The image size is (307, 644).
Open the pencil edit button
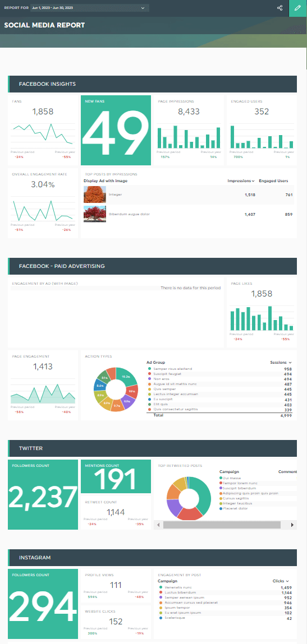tap(298, 8)
